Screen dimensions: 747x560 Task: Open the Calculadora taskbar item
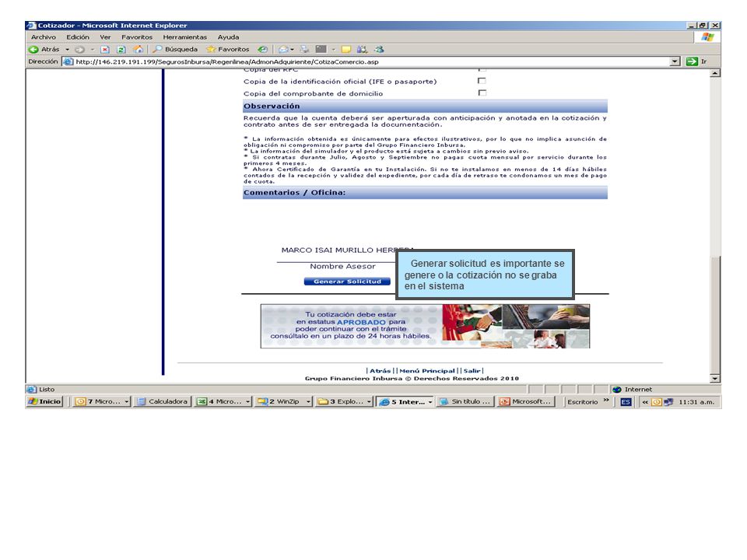[x=163, y=402]
